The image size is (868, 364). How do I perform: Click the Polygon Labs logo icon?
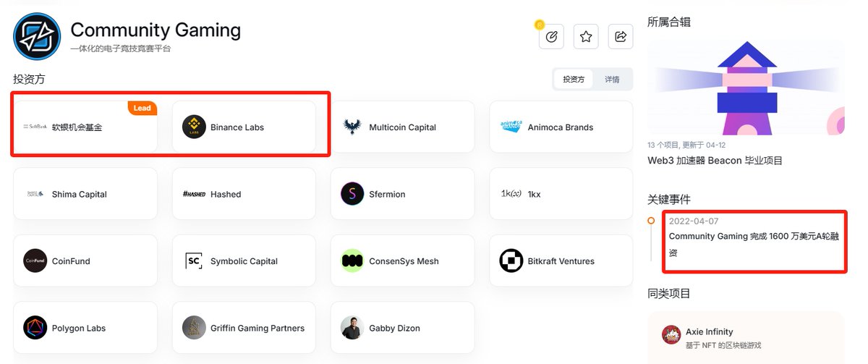(x=35, y=328)
